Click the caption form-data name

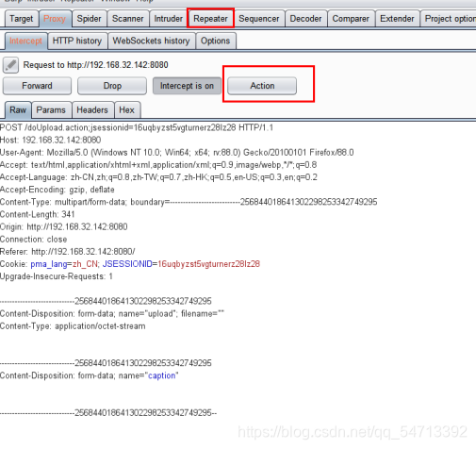click(x=162, y=375)
